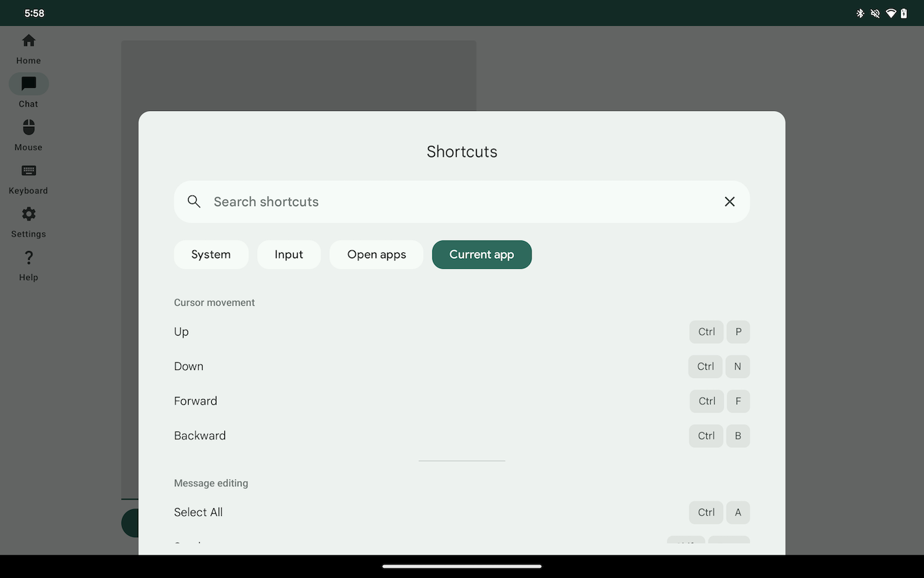Tap the Wi-Fi status bar icon
Image resolution: width=924 pixels, height=578 pixels.
click(x=890, y=13)
